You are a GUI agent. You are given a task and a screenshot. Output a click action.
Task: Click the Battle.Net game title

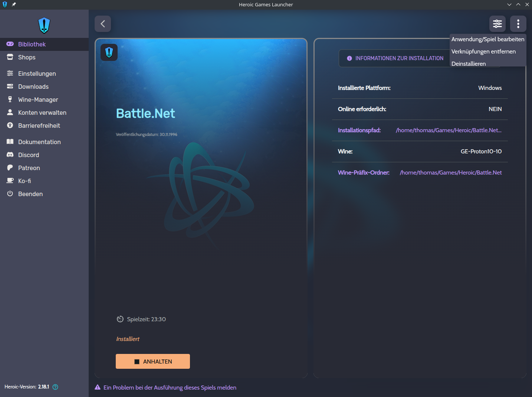145,113
